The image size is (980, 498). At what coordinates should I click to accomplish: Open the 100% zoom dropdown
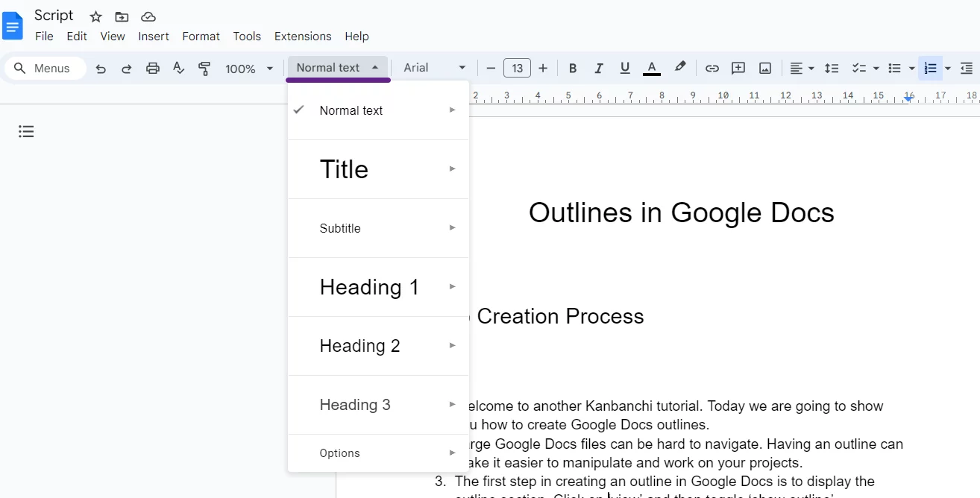pyautogui.click(x=249, y=69)
